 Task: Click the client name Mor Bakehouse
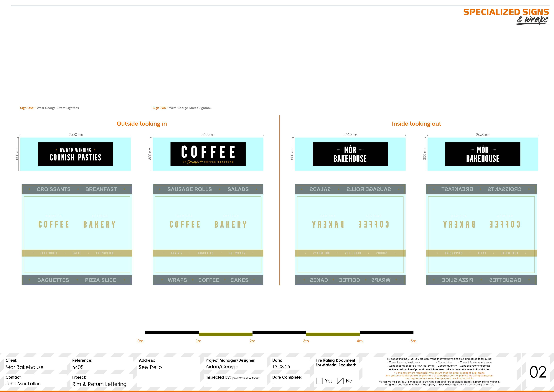pyautogui.click(x=25, y=367)
